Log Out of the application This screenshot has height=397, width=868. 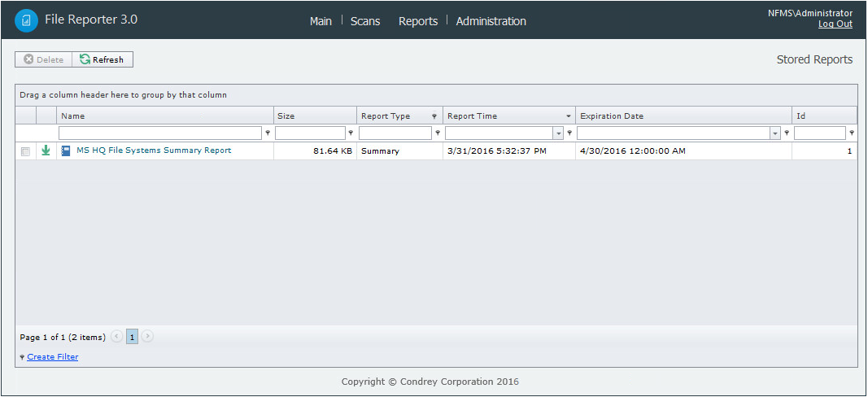(x=835, y=24)
